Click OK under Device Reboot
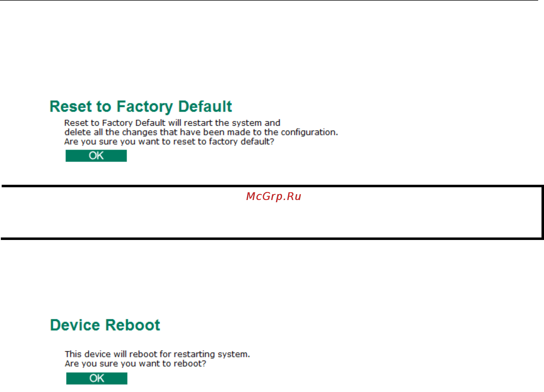 pyautogui.click(x=97, y=378)
